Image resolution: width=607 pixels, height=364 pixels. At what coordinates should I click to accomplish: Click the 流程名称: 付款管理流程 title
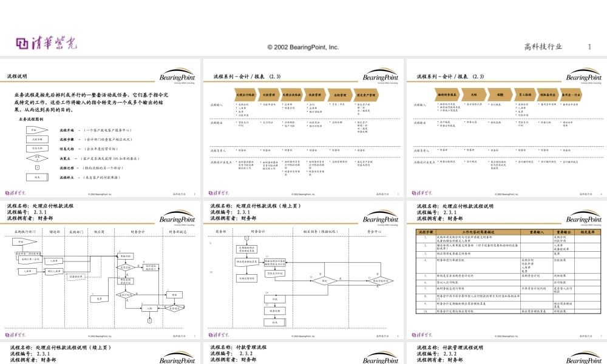point(239,348)
